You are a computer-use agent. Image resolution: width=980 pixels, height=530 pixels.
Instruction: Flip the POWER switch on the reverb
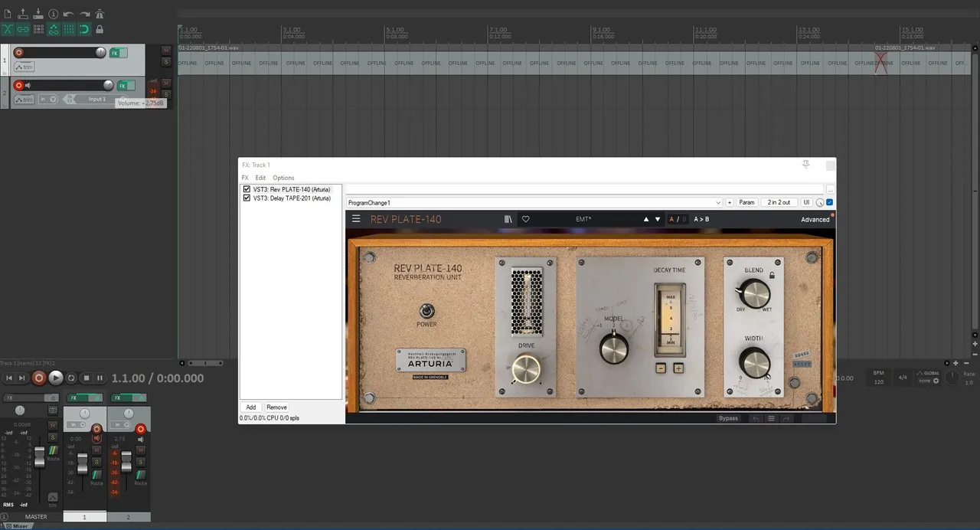426,311
